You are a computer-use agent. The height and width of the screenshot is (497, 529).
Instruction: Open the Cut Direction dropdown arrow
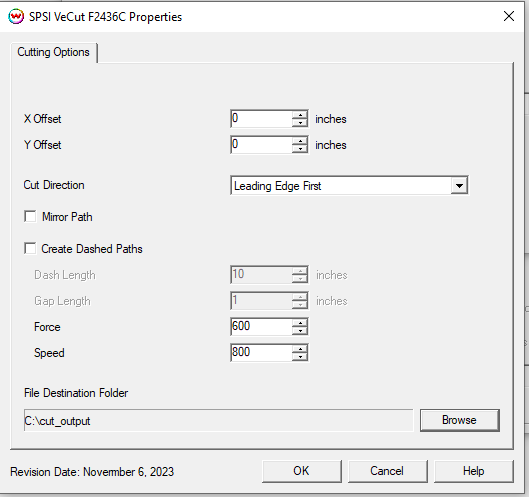459,186
